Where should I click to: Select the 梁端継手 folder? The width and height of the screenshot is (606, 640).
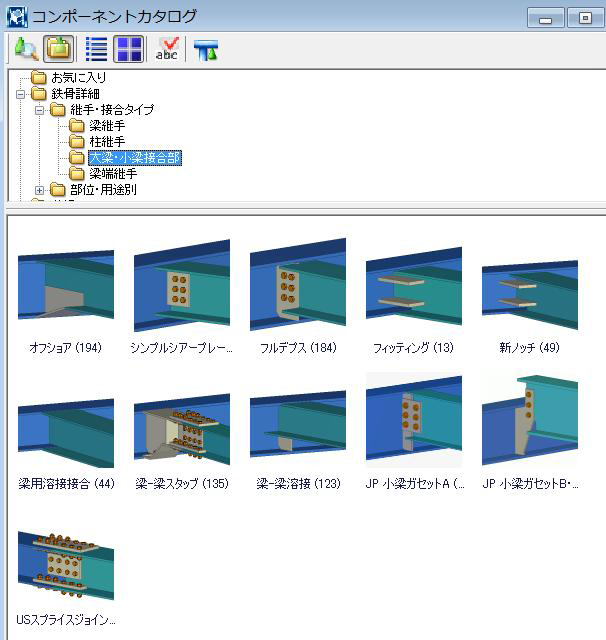click(112, 174)
